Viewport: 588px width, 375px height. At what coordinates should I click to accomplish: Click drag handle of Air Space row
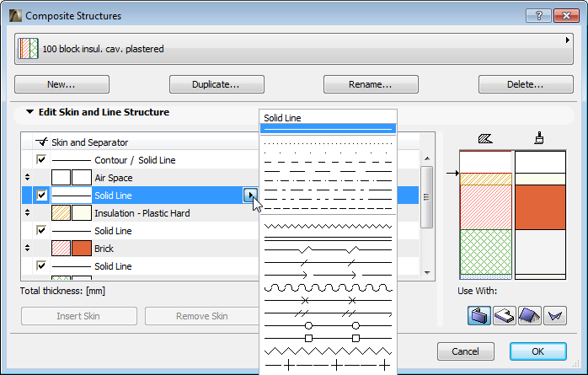tap(27, 177)
